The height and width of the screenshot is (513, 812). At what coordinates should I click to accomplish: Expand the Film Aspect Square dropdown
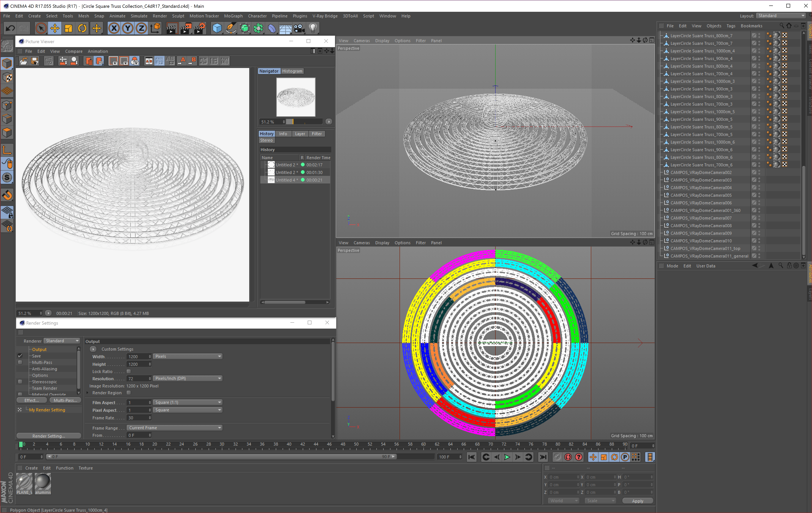coord(188,402)
